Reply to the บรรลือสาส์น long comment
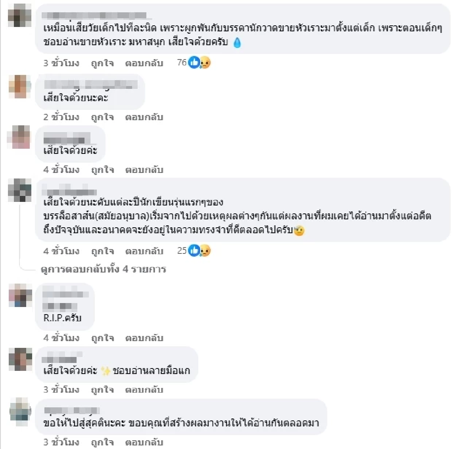This screenshot has width=476, height=449. (x=144, y=251)
